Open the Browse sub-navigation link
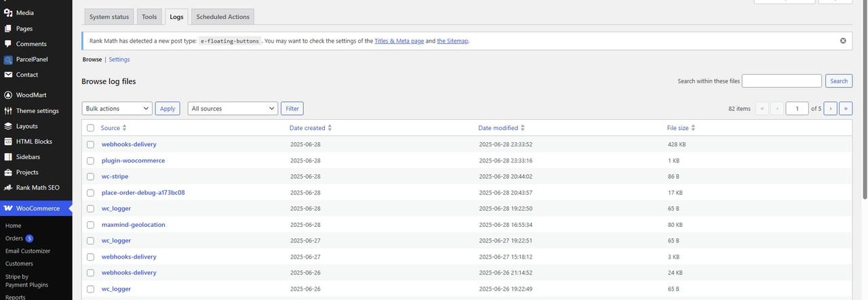 [92, 60]
